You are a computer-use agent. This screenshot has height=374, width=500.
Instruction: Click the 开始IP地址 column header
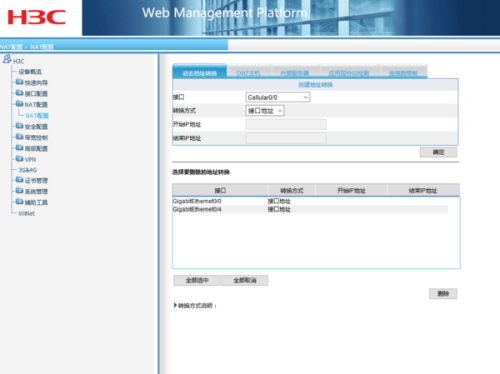pos(351,190)
